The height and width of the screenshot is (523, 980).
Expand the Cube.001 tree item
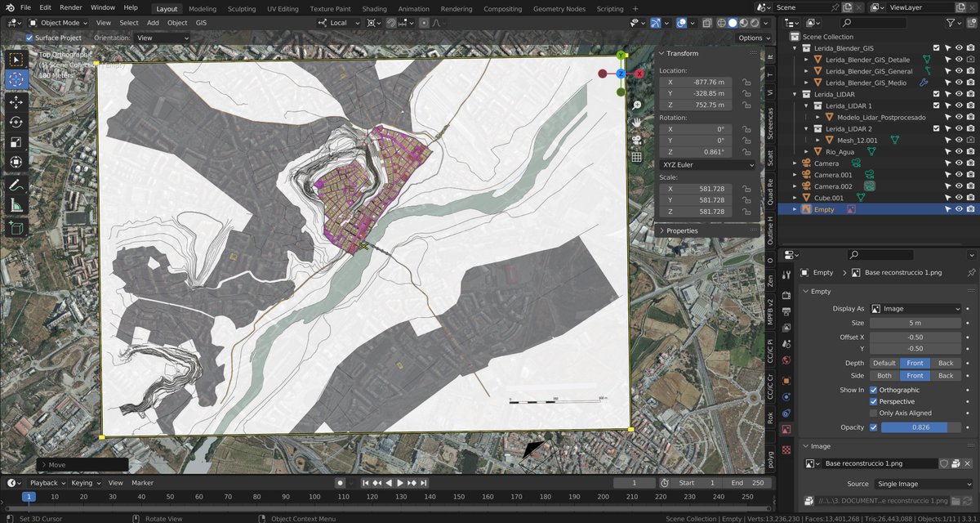tap(796, 198)
